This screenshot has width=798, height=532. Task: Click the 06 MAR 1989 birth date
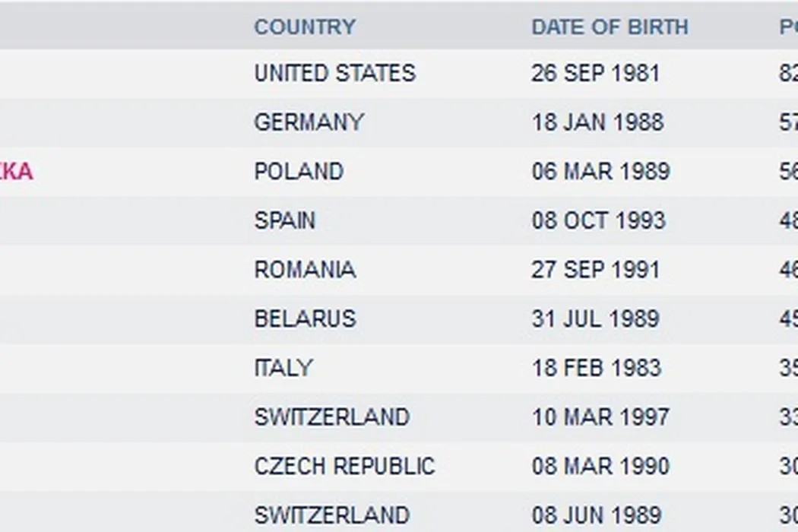(600, 172)
